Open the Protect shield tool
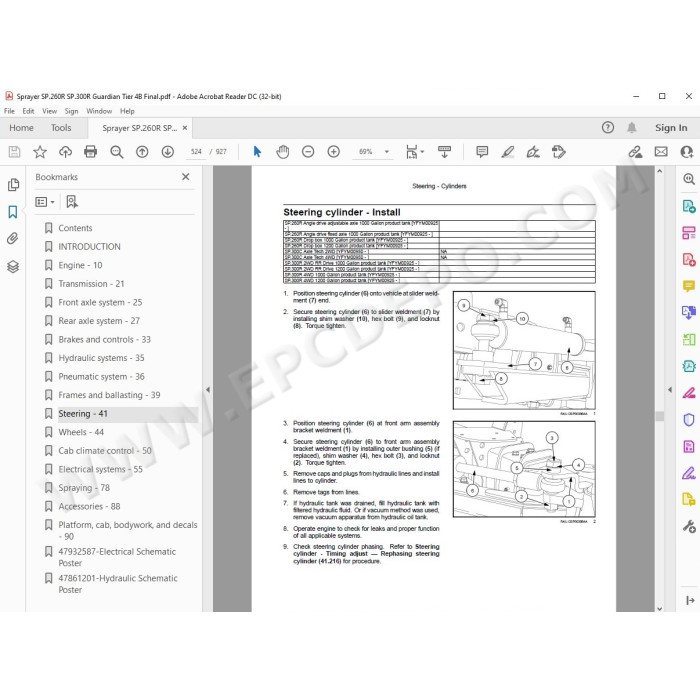This screenshot has width=700, height=700. point(689,420)
